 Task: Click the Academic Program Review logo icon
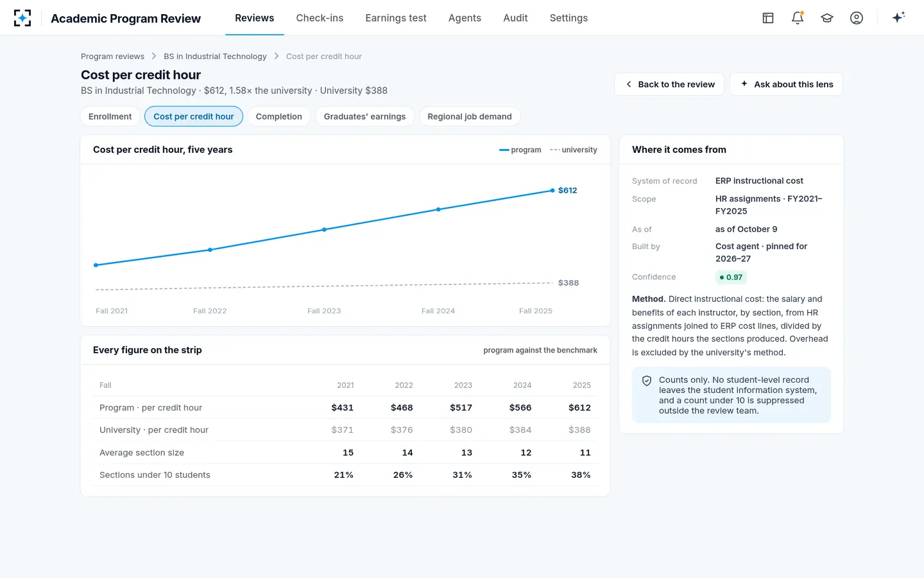pos(22,18)
